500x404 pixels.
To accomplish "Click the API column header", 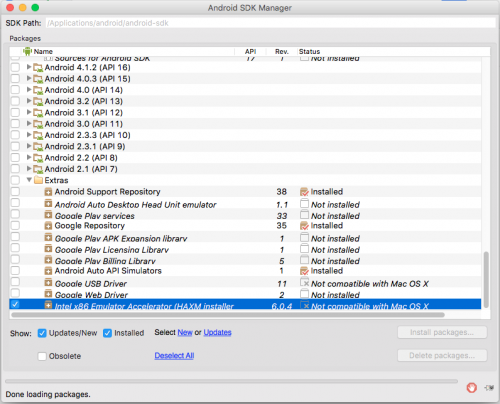I will [x=250, y=51].
